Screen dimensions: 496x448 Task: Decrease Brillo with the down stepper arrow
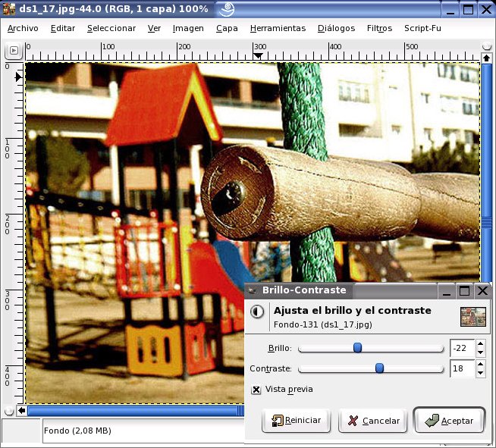coord(481,352)
